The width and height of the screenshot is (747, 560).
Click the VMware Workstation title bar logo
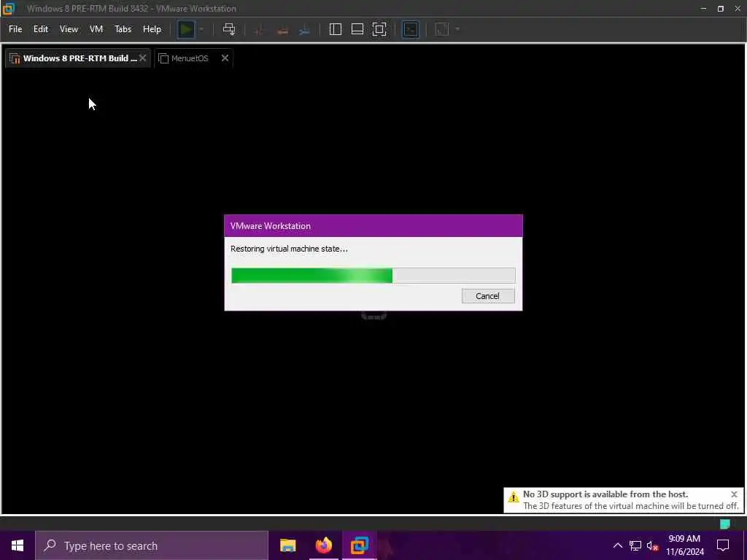click(x=9, y=9)
